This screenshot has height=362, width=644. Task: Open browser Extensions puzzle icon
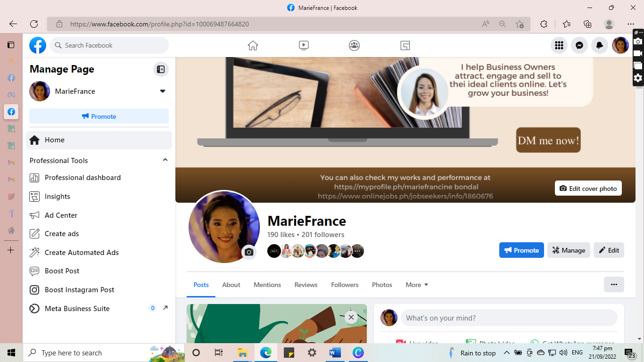(x=544, y=24)
